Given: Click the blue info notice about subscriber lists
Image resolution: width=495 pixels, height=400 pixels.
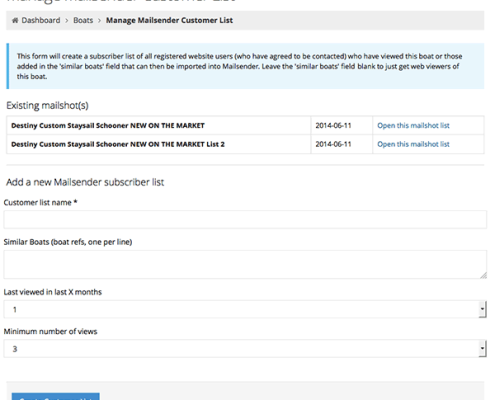Looking at the screenshot, I should [245, 66].
